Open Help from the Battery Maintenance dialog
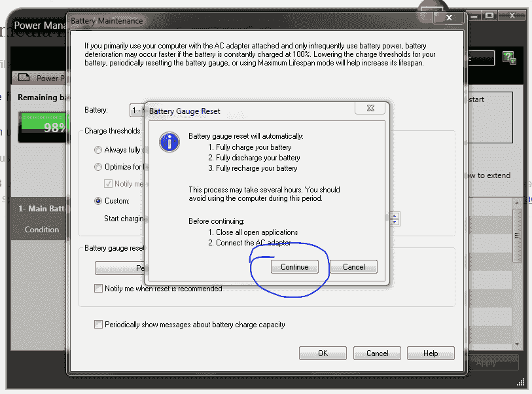This screenshot has height=394, width=532. (x=431, y=353)
